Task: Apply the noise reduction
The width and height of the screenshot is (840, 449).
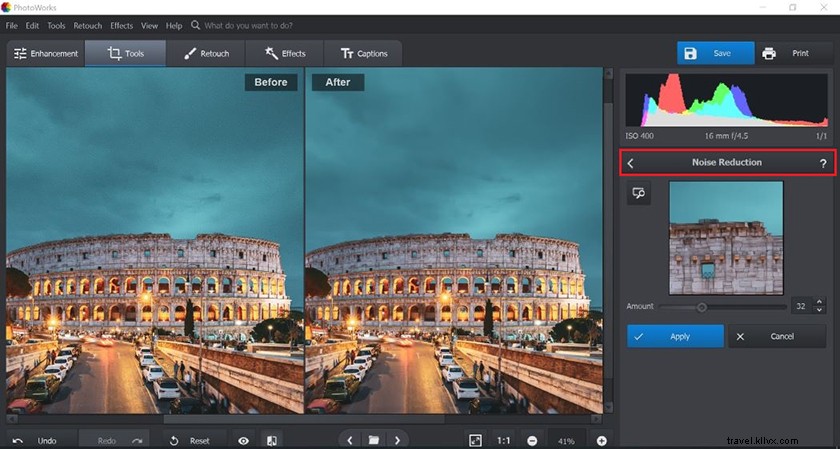Action: click(676, 336)
